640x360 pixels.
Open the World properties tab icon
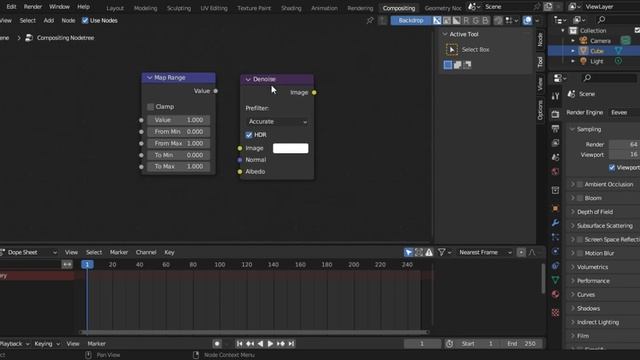coord(555,172)
